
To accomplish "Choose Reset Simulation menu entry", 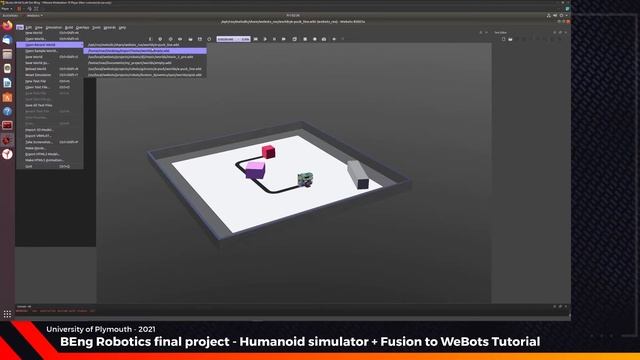I will click(x=50, y=75).
